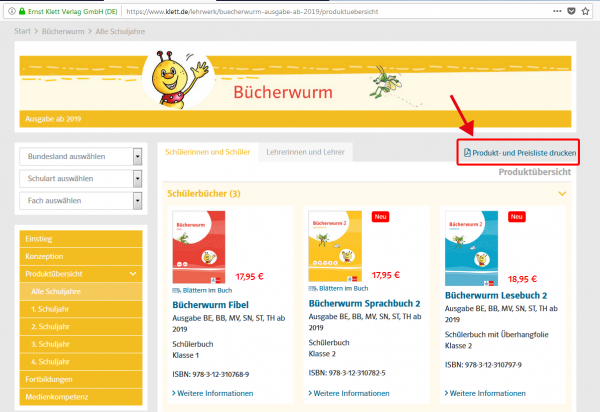Image resolution: width=600 pixels, height=412 pixels.
Task: Select 3. Schuljahr in sidebar
Action: [x=81, y=344]
